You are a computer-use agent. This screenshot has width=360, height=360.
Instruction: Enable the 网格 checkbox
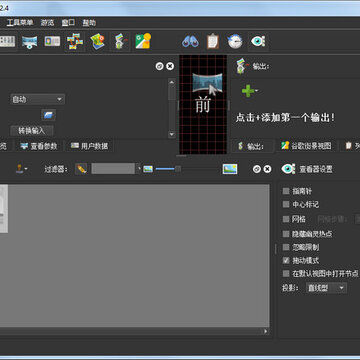(286, 219)
